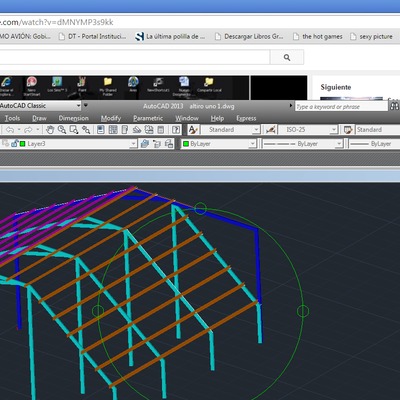Click the green Layer3 color swatch
This screenshot has width=400, height=400.
coord(23,144)
